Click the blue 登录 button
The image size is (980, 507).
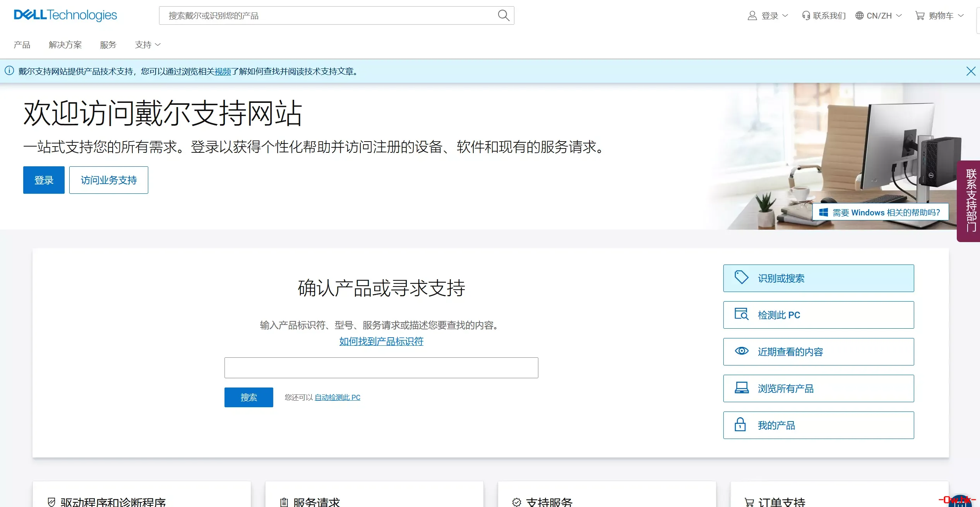(x=43, y=180)
